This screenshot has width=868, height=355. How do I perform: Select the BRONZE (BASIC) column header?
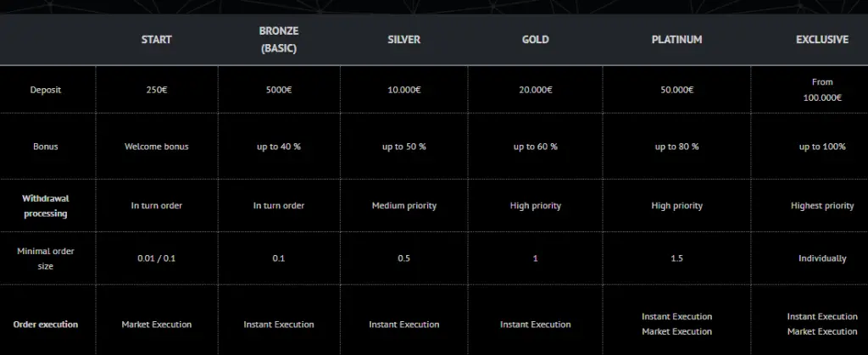pyautogui.click(x=279, y=40)
